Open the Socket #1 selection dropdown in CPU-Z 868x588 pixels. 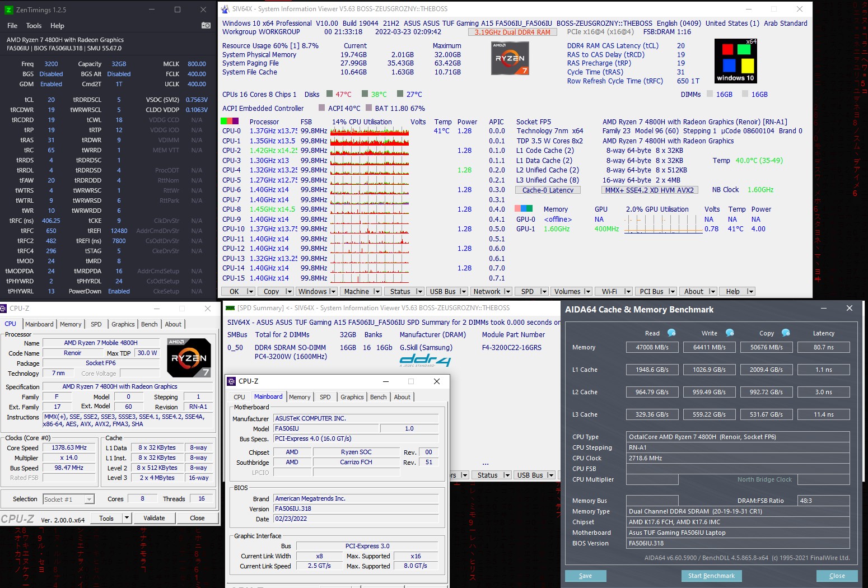tap(89, 499)
